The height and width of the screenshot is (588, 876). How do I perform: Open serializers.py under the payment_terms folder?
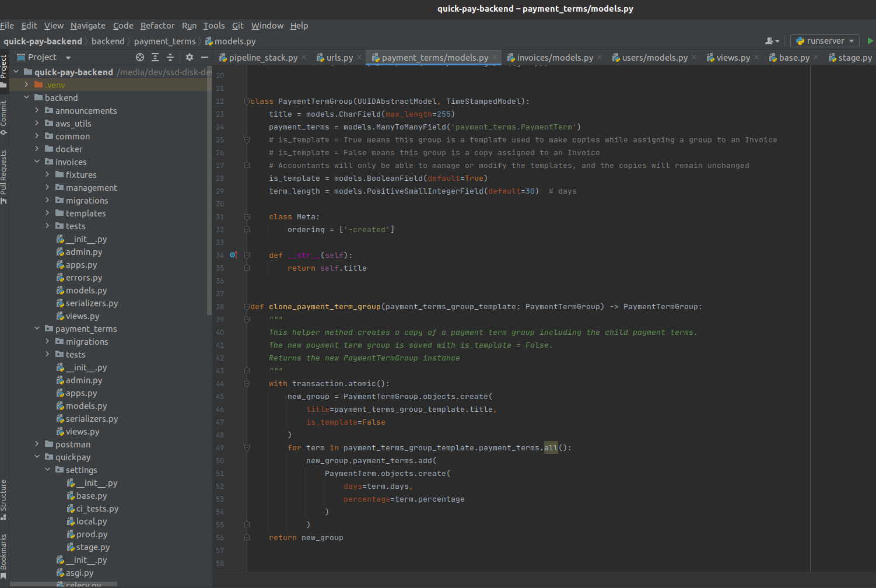pyautogui.click(x=92, y=419)
